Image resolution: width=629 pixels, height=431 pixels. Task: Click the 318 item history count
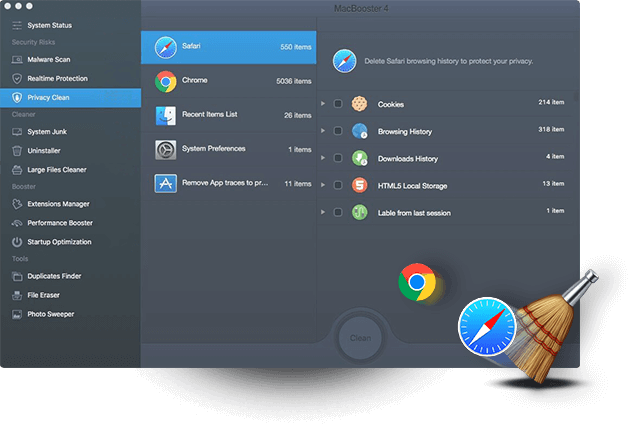click(551, 129)
